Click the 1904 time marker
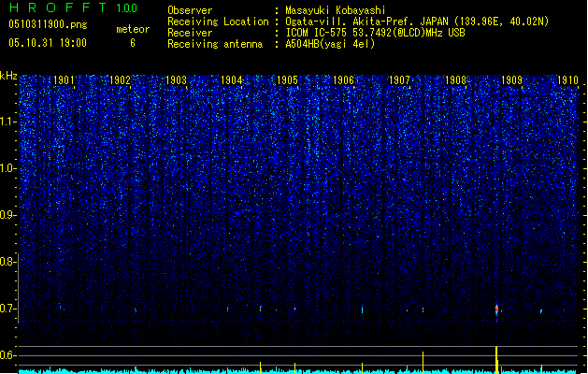 (x=232, y=80)
